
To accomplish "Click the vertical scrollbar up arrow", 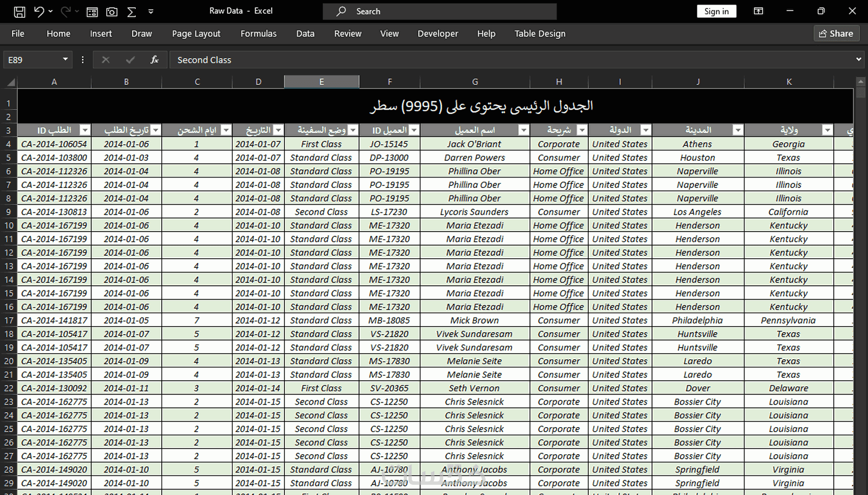I will point(861,81).
